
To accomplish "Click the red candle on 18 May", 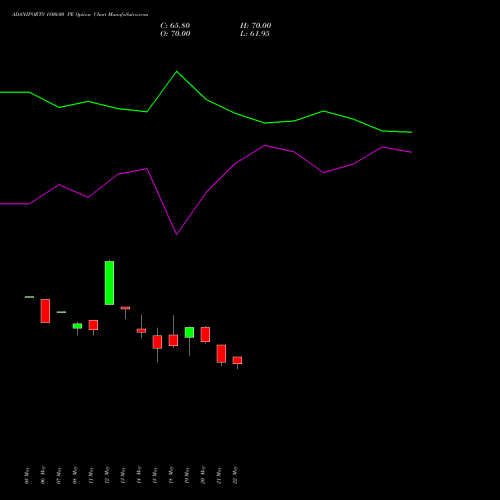I will pyautogui.click(x=173, y=340).
